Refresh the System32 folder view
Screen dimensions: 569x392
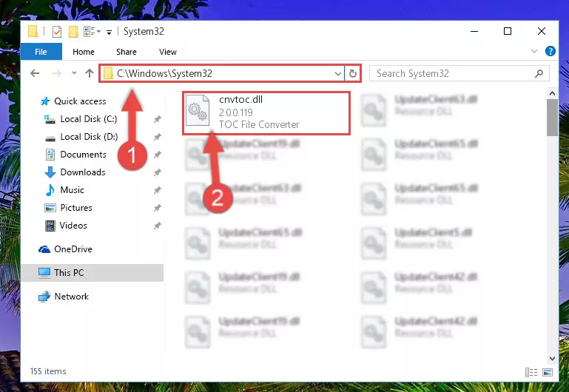point(352,74)
